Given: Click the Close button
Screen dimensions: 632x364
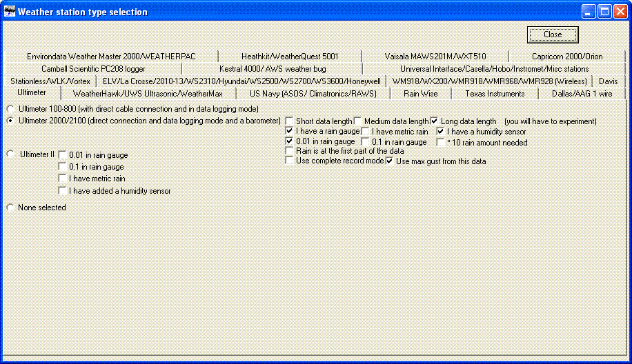Looking at the screenshot, I should [553, 34].
